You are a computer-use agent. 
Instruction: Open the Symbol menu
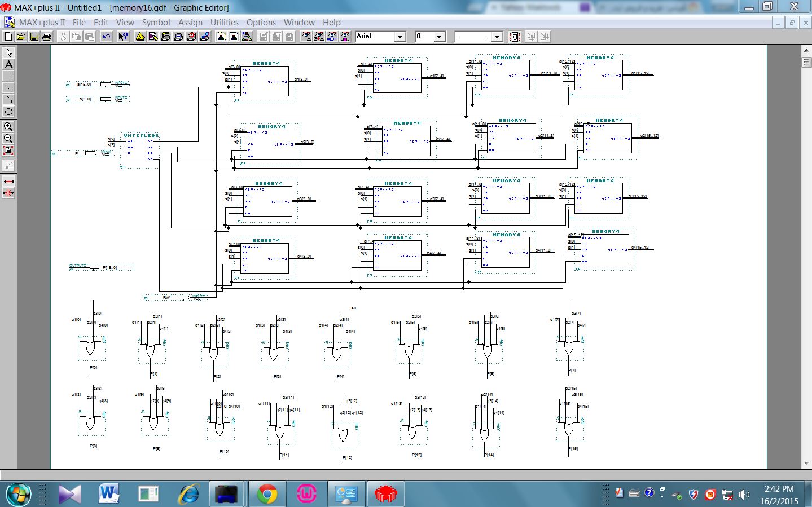point(156,23)
